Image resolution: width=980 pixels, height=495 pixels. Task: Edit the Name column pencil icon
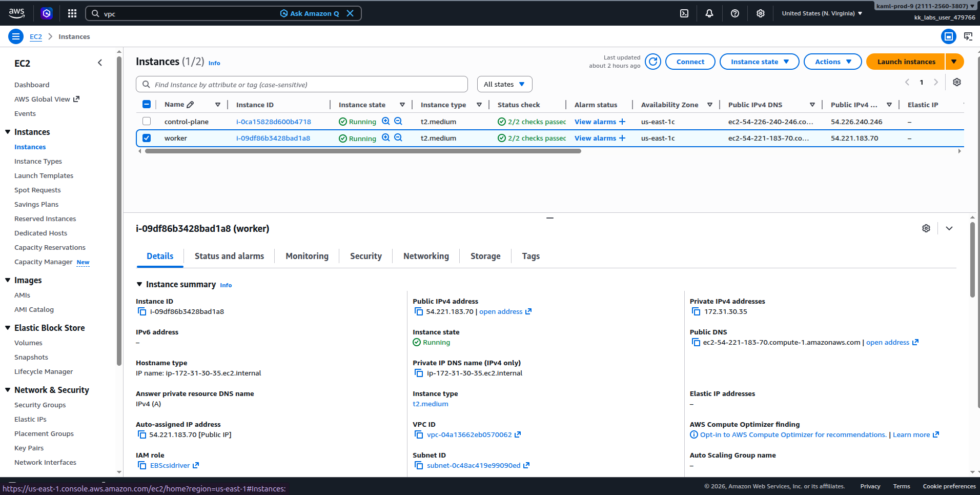pos(191,105)
